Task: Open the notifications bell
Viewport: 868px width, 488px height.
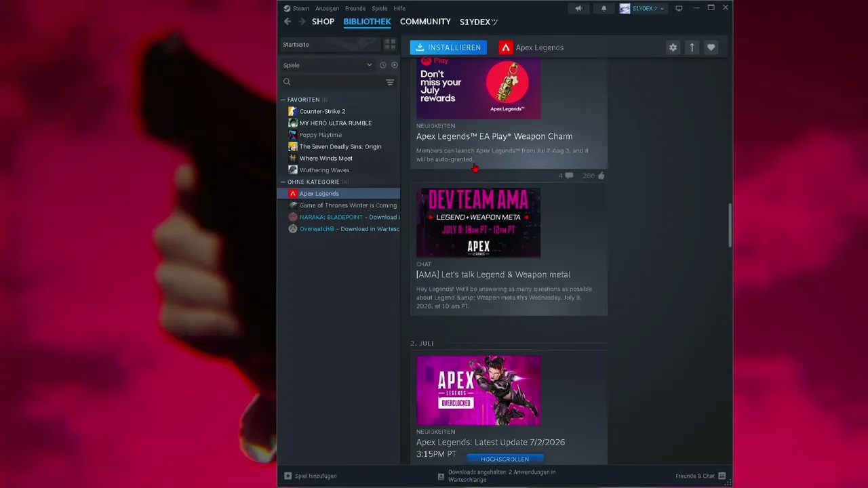Action: (604, 8)
